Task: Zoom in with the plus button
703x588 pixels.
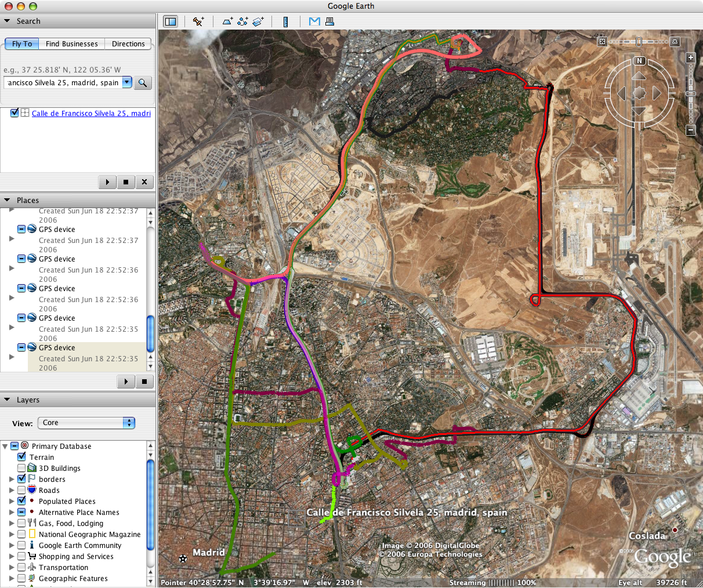Action: click(x=690, y=57)
